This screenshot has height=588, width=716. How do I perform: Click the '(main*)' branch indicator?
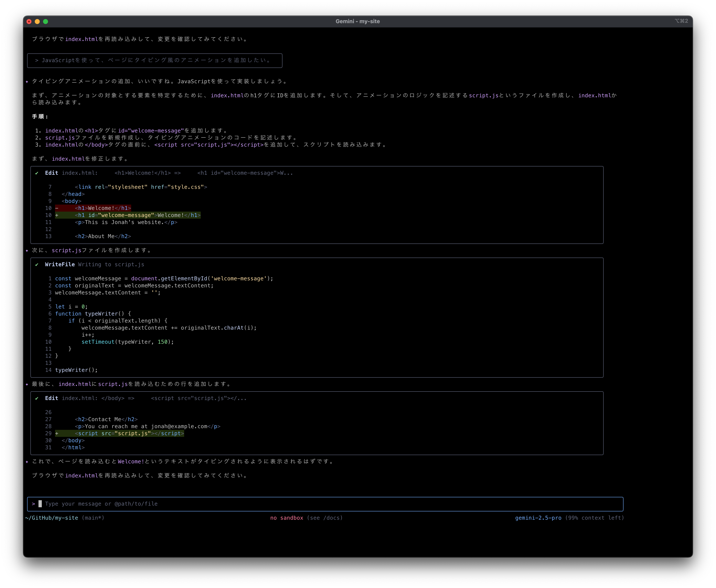click(93, 518)
